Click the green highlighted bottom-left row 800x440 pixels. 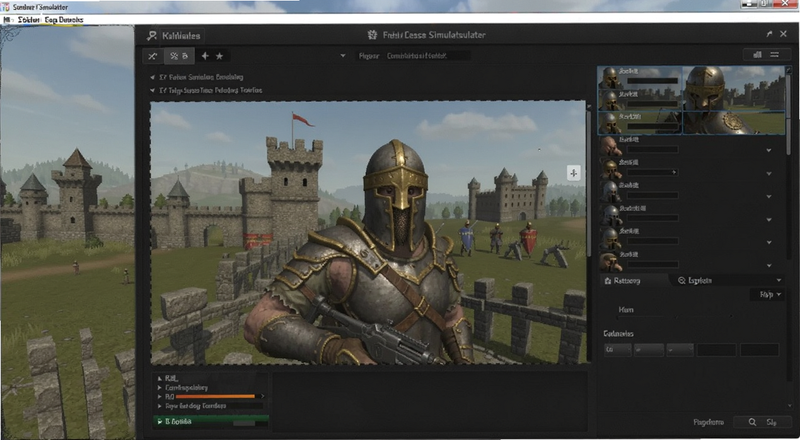tap(211, 422)
